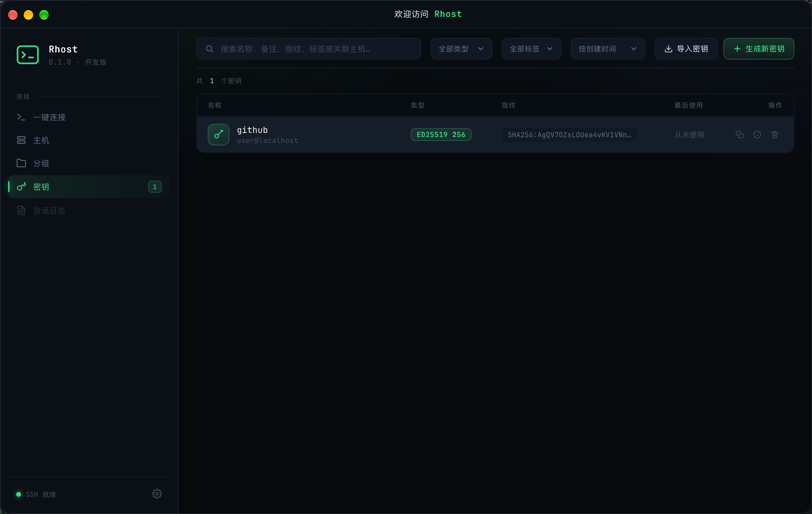Click the 名称 column header

click(x=215, y=105)
